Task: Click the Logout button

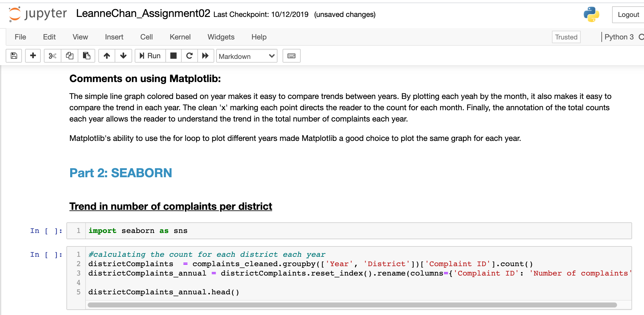Action: (628, 15)
